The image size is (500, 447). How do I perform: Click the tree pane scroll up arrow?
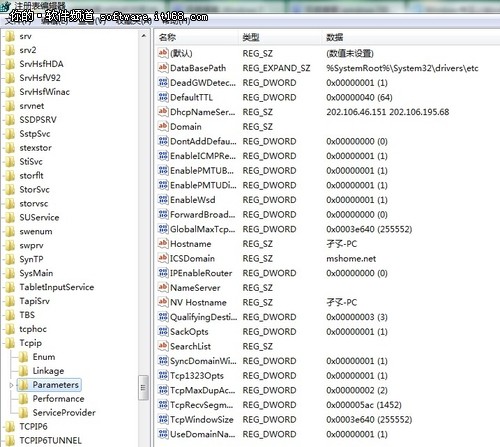tap(144, 35)
